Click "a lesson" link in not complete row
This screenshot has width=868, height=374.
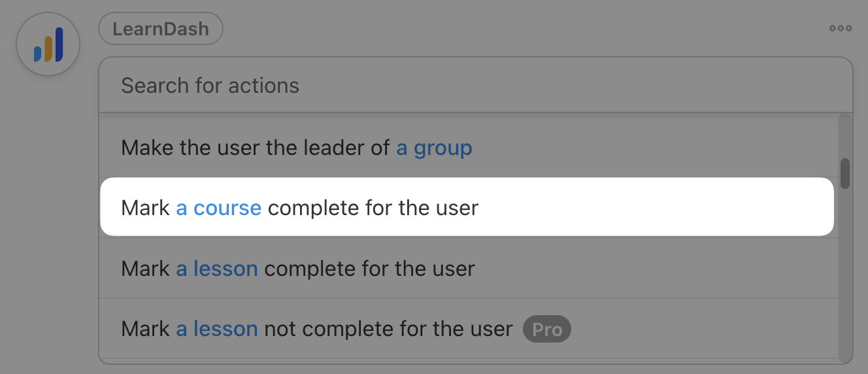[x=216, y=329]
